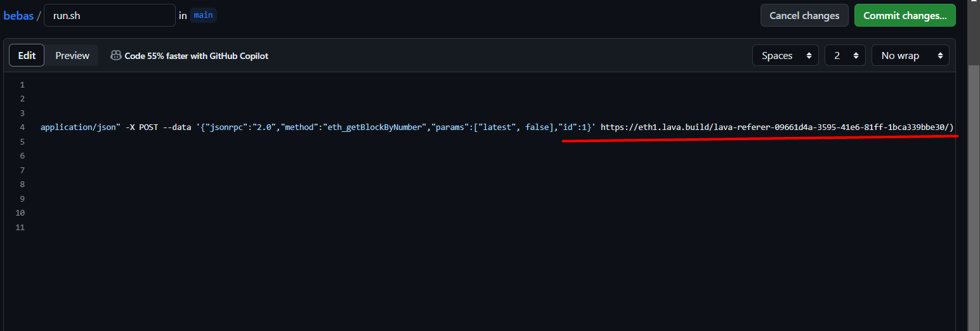Viewport: 980px width, 331px height.
Task: Click the GitHub Copilot icon
Action: click(x=116, y=56)
